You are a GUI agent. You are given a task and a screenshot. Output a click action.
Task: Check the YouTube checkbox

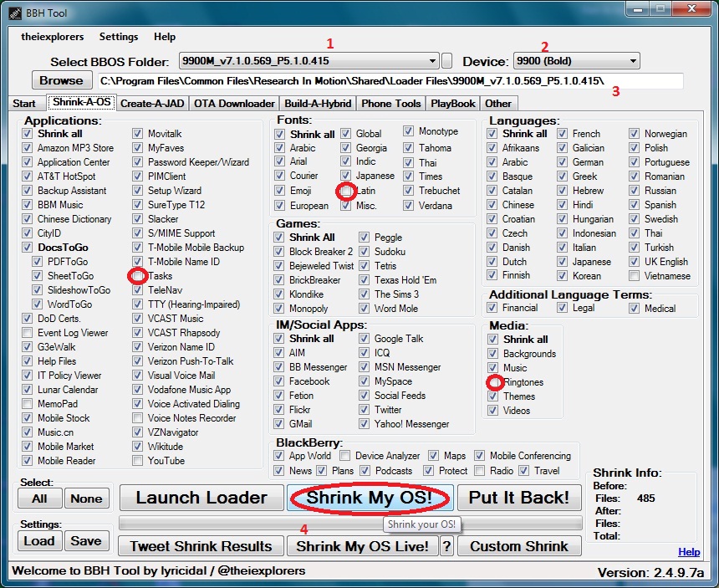(137, 461)
